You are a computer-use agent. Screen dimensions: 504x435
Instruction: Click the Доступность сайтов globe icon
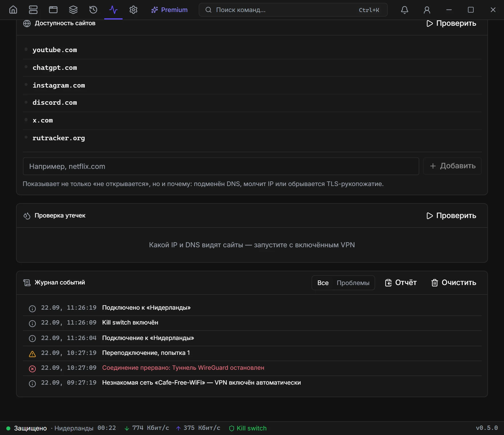27,23
